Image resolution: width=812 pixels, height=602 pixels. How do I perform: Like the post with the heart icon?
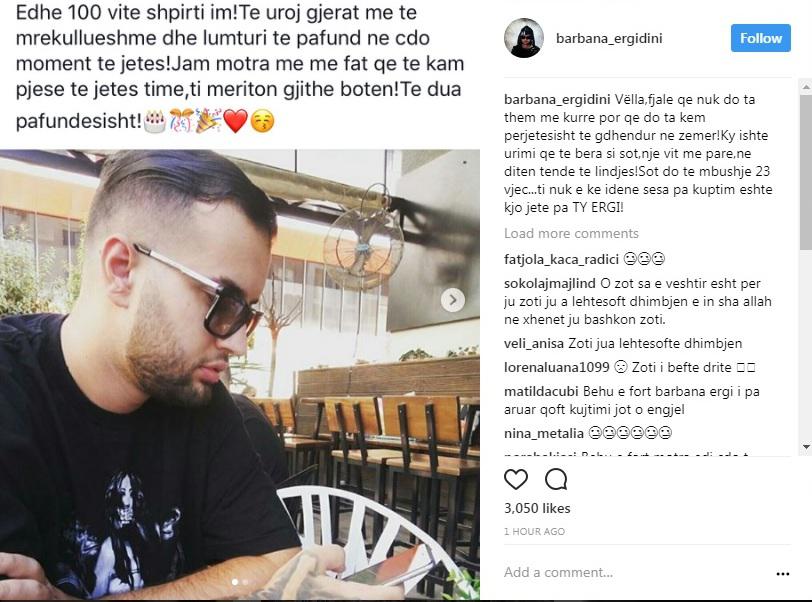[x=516, y=479]
